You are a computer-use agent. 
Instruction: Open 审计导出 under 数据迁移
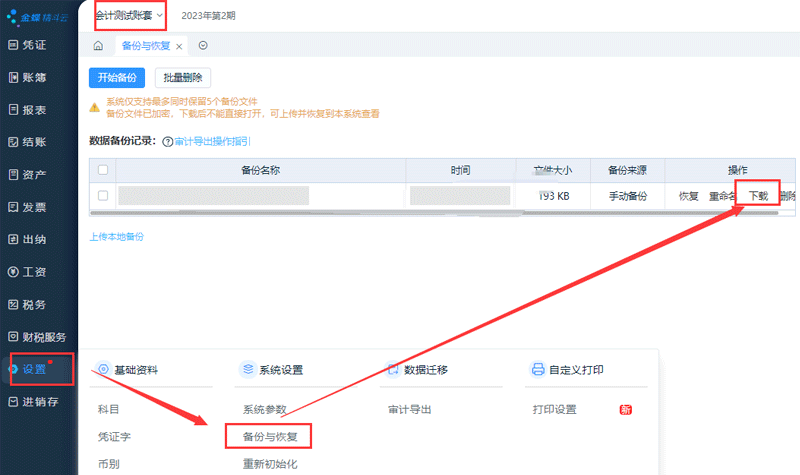click(x=410, y=409)
